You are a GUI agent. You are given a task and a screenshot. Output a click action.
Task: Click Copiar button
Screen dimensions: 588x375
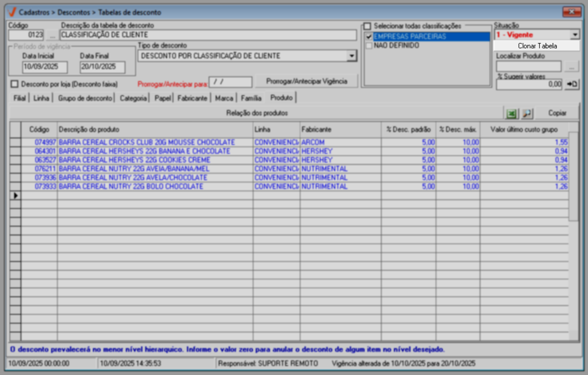[x=557, y=113]
